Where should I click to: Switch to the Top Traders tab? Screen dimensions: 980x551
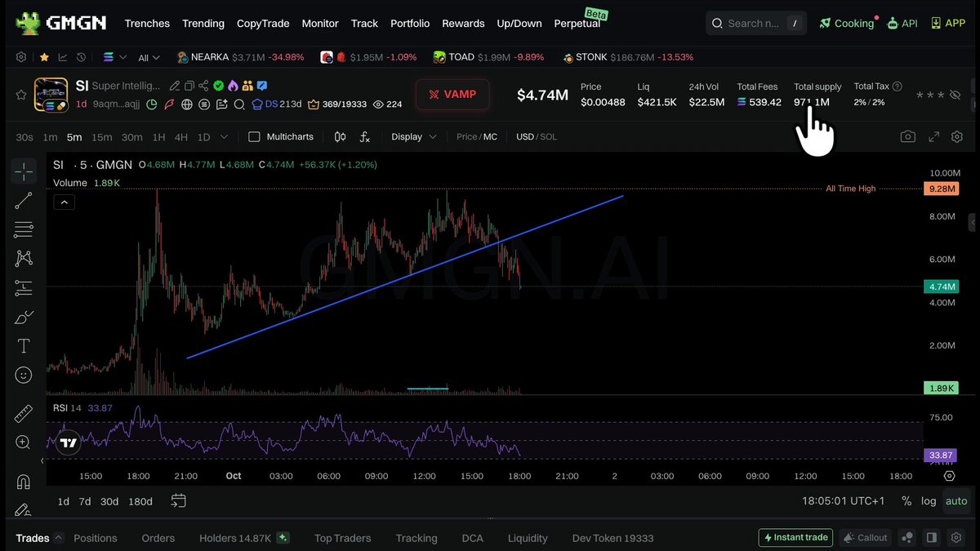pyautogui.click(x=342, y=538)
